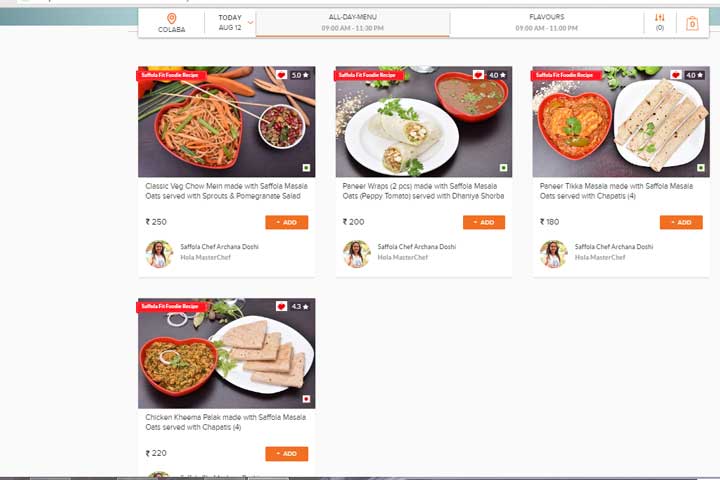Click Archana Doshi avatar under Chow Mein
Viewport: 720px width, 480px height.
159,254
